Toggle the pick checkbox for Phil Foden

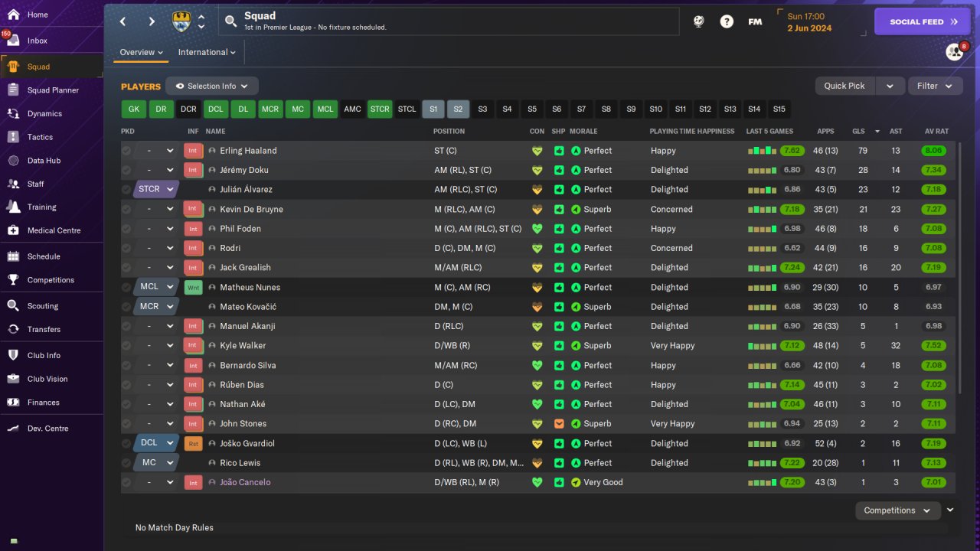(x=126, y=229)
